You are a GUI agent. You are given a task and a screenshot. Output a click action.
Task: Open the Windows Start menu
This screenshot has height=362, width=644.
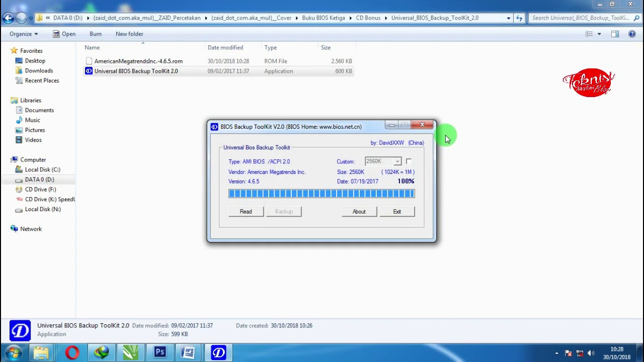point(13,352)
